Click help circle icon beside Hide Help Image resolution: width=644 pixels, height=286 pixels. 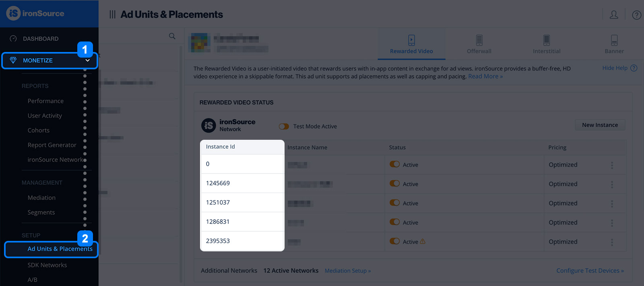point(634,68)
